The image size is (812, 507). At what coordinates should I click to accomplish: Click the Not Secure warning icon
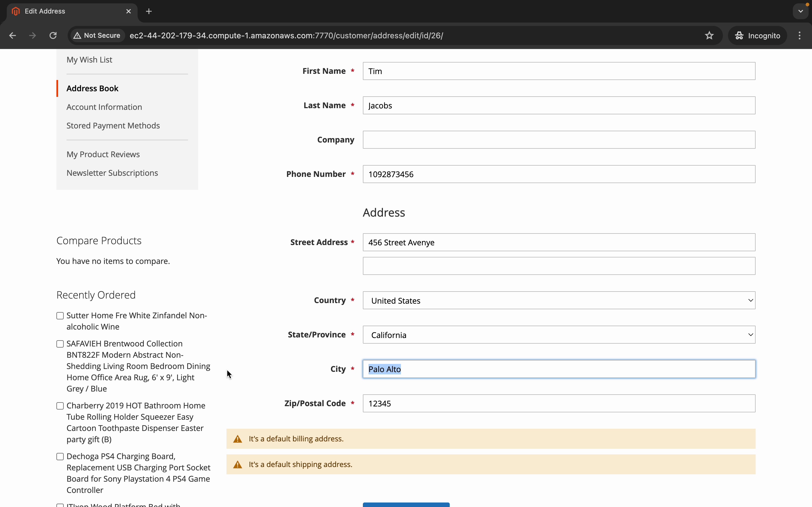78,35
